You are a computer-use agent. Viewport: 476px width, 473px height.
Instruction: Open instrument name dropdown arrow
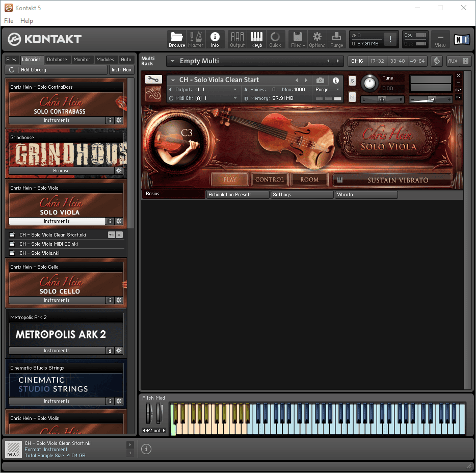[173, 80]
